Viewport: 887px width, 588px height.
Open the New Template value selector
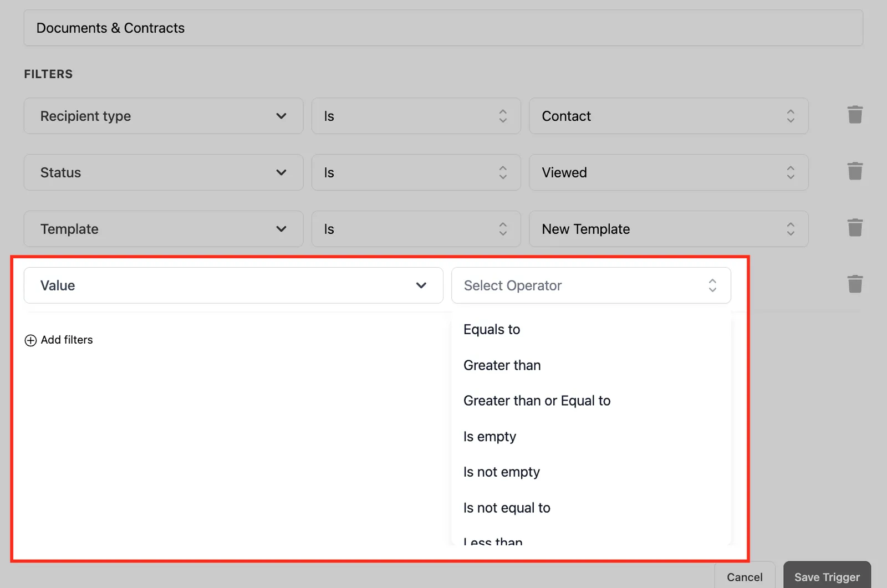669,229
